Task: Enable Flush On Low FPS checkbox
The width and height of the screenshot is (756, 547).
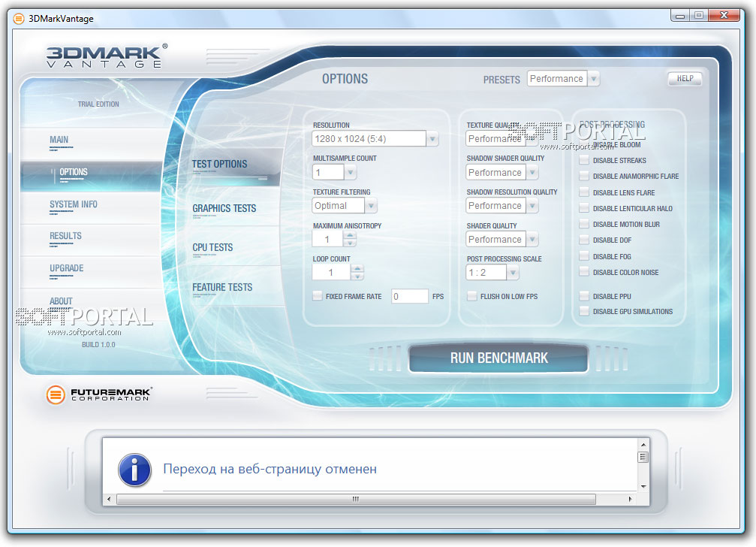Action: click(472, 296)
